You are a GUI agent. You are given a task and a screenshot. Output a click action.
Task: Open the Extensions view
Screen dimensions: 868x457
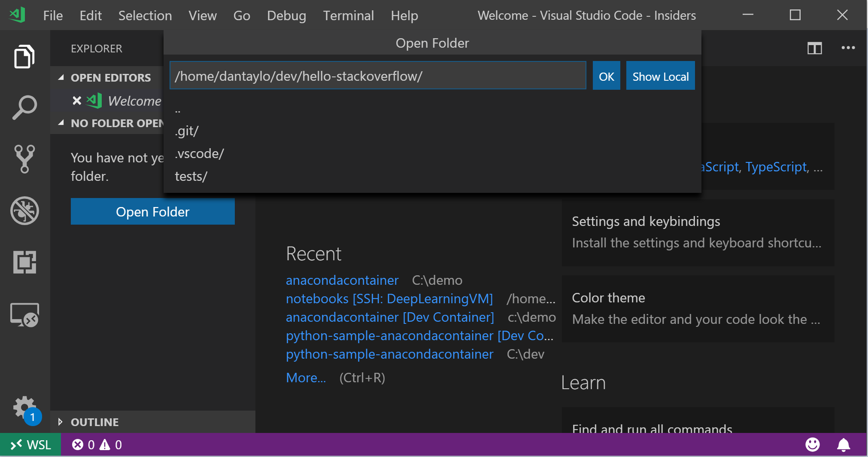(24, 262)
